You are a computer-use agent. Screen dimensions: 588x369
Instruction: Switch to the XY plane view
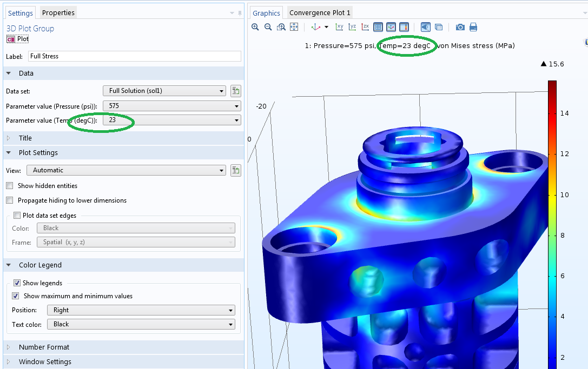[x=339, y=27]
